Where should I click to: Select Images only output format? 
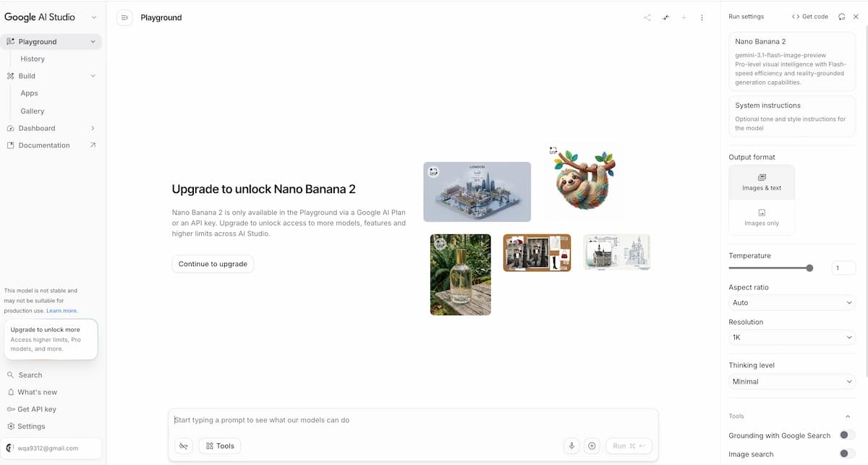762,218
